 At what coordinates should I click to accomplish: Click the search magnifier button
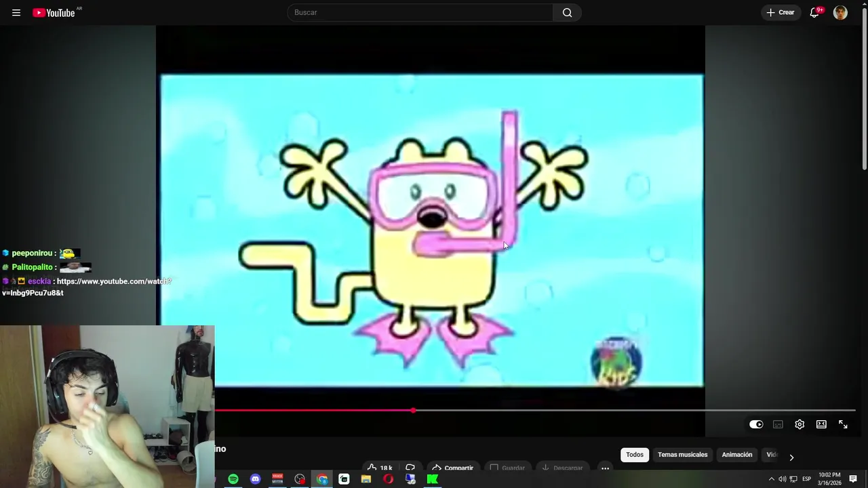567,12
